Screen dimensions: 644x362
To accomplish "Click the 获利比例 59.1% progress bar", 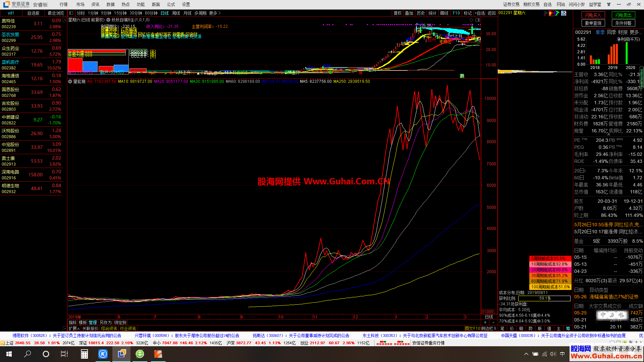I will 544,298.
